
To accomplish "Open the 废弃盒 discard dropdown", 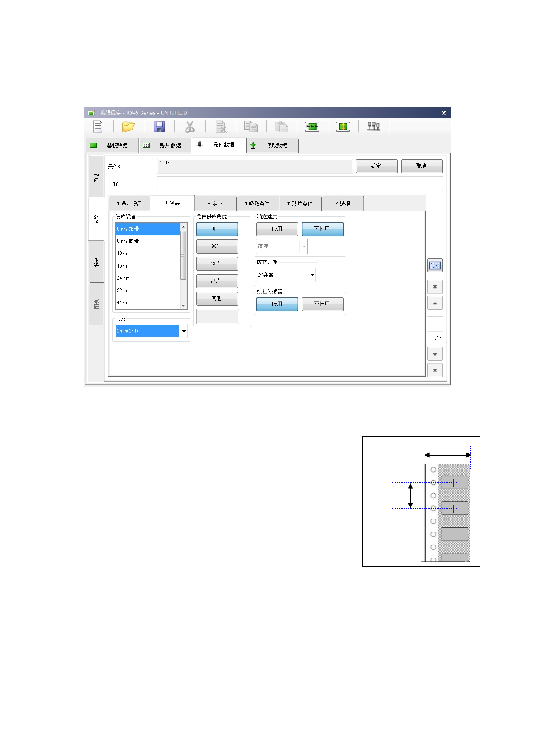I will click(286, 275).
